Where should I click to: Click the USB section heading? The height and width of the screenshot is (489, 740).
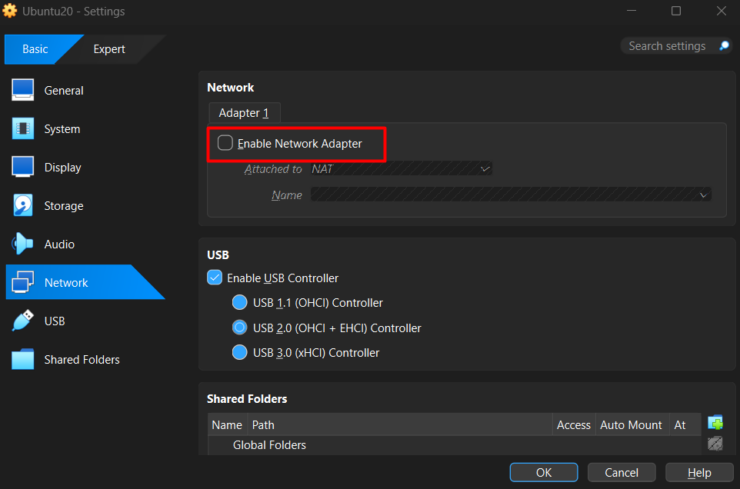pyautogui.click(x=218, y=255)
